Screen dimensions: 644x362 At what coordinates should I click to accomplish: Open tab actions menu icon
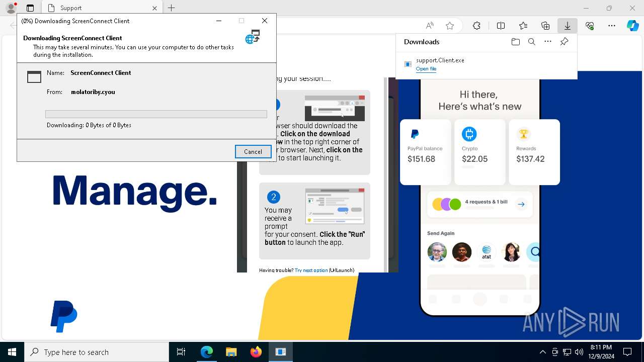(30, 8)
